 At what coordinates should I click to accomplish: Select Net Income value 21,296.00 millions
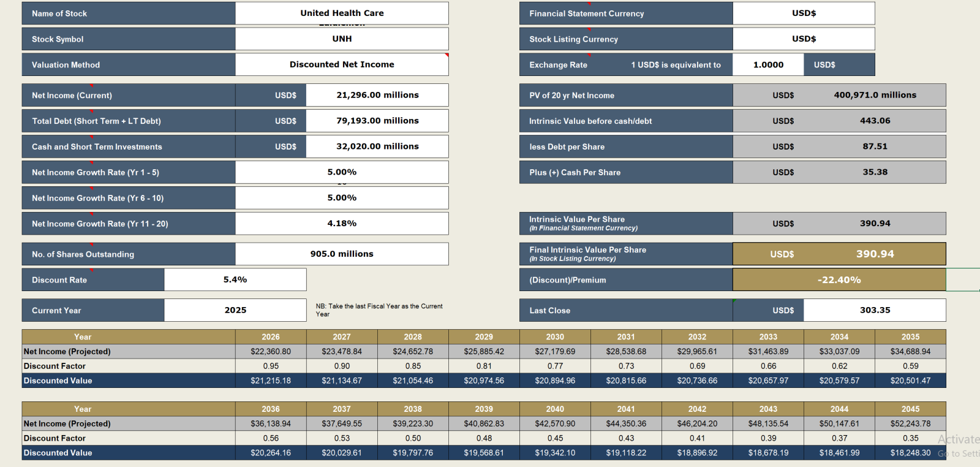tap(377, 95)
